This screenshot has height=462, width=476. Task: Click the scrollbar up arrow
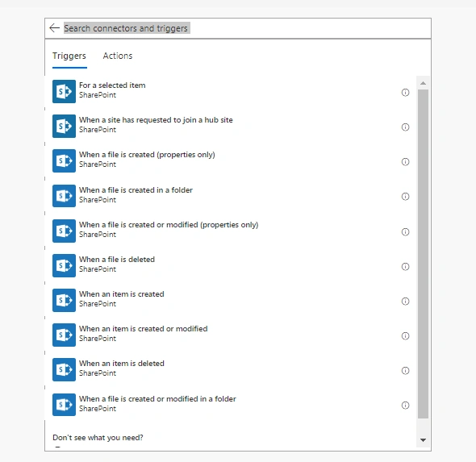click(x=423, y=83)
